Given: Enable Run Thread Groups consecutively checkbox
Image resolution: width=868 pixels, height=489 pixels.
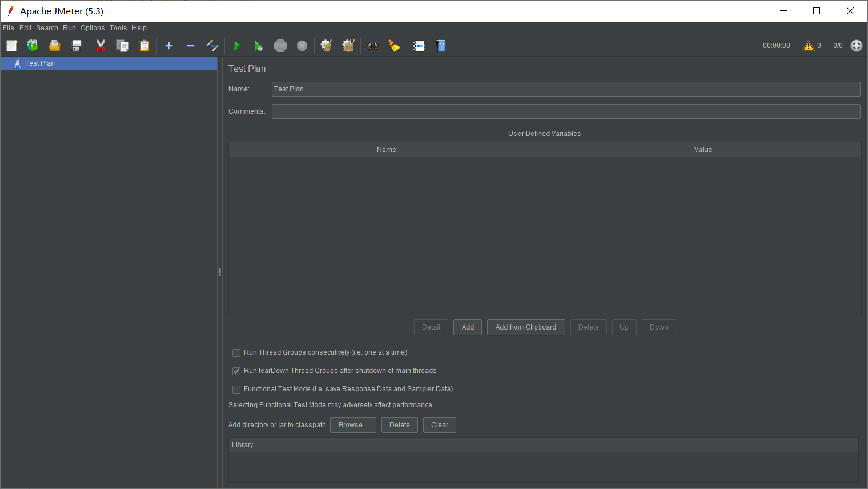Looking at the screenshot, I should click(x=236, y=353).
